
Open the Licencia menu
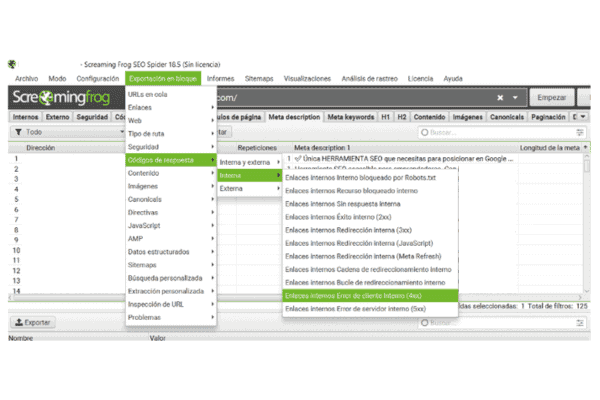[420, 78]
